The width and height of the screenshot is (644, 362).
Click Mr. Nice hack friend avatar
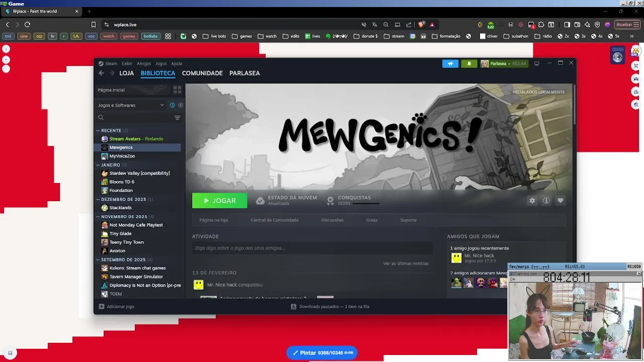pyautogui.click(x=456, y=258)
